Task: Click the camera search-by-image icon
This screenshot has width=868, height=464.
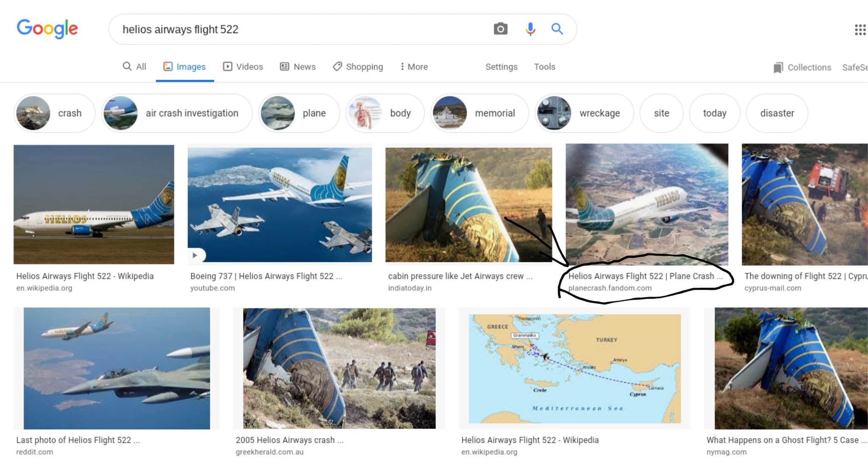Action: (x=500, y=29)
